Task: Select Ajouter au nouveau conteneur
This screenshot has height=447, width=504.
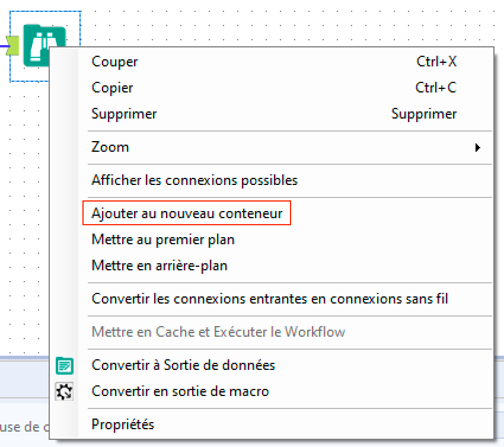Action: [x=187, y=213]
